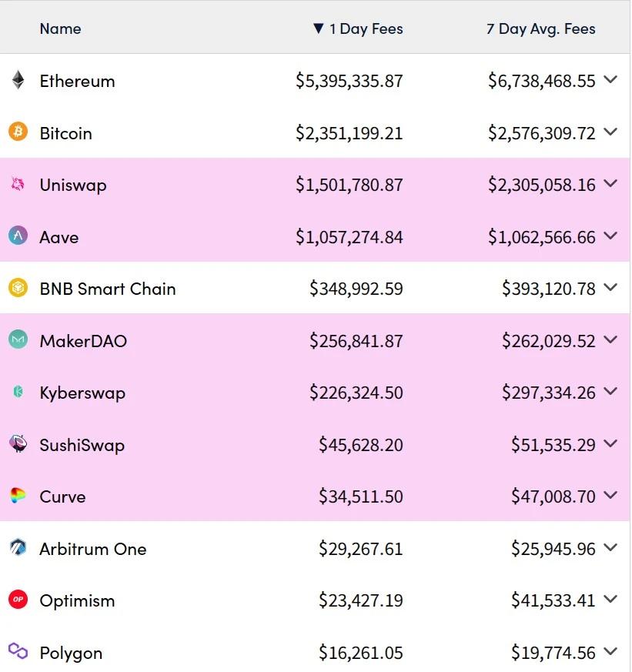Open the Name column header
The width and height of the screenshot is (632, 672).
click(60, 28)
